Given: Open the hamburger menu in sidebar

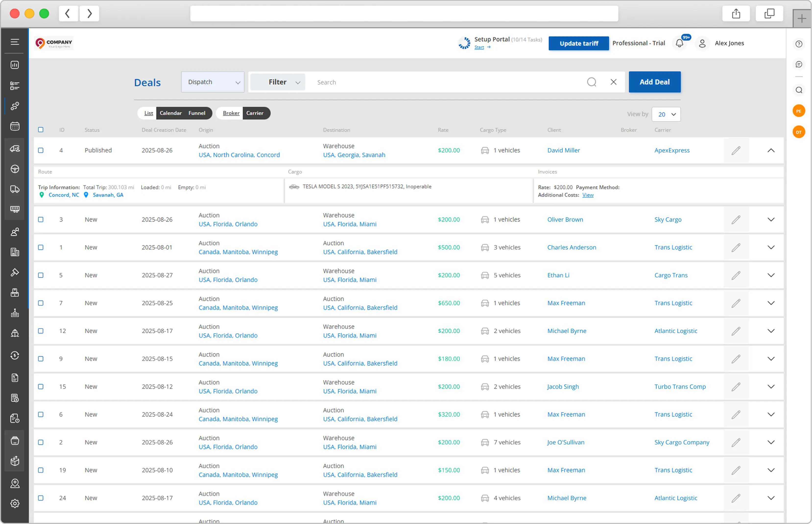Looking at the screenshot, I should pyautogui.click(x=15, y=42).
